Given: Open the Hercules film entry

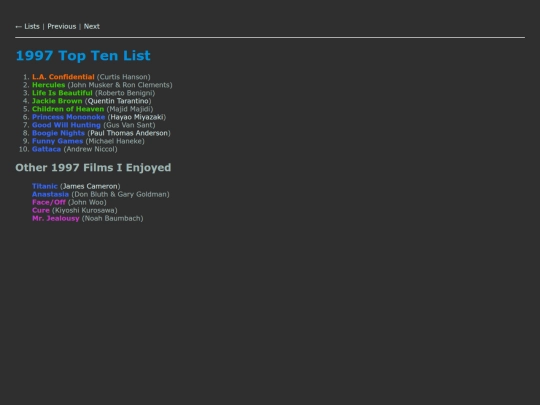Looking at the screenshot, I should [x=49, y=85].
